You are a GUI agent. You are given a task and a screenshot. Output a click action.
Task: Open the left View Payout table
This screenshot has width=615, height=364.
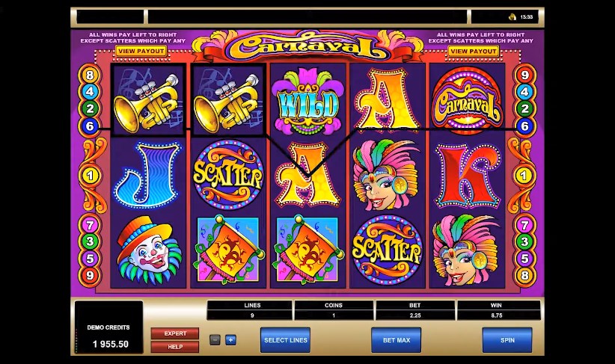[x=141, y=51]
